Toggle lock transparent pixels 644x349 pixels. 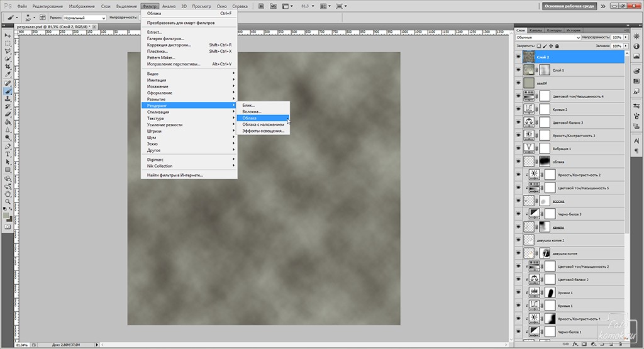pos(539,46)
